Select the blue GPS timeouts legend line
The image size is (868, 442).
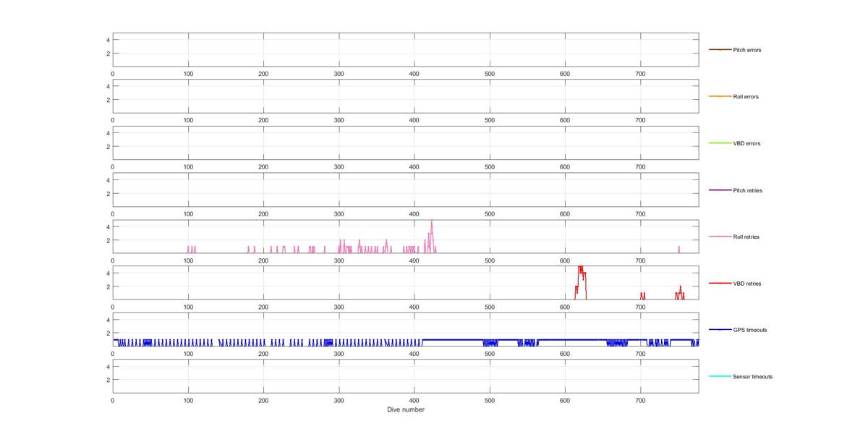pos(720,330)
